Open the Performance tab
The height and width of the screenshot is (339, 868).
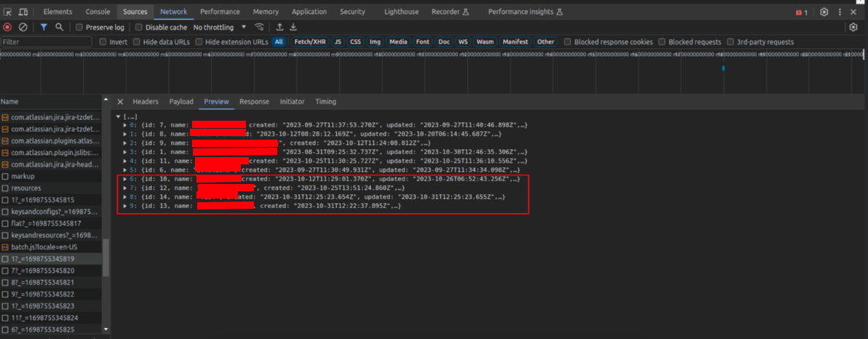pyautogui.click(x=220, y=12)
